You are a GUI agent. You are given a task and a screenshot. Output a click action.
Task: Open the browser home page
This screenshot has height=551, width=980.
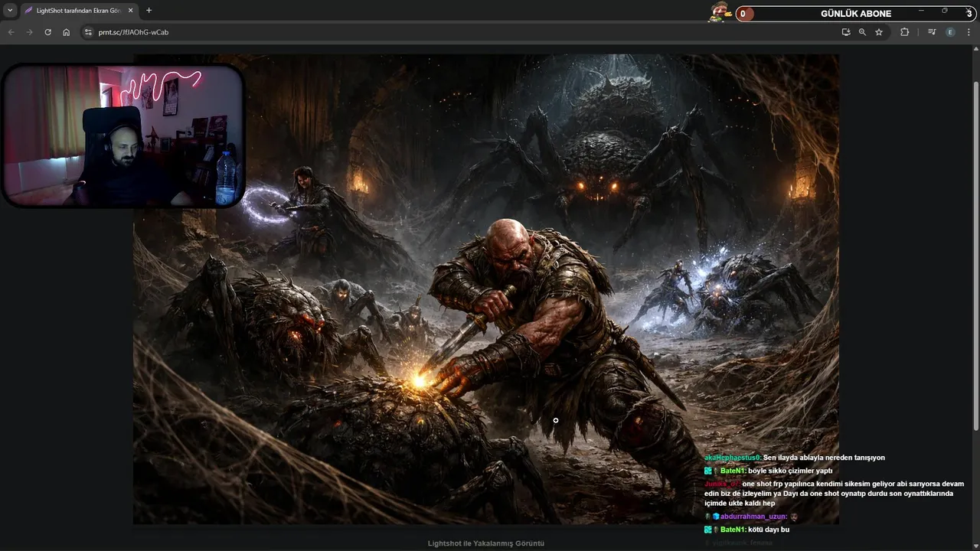(x=66, y=32)
